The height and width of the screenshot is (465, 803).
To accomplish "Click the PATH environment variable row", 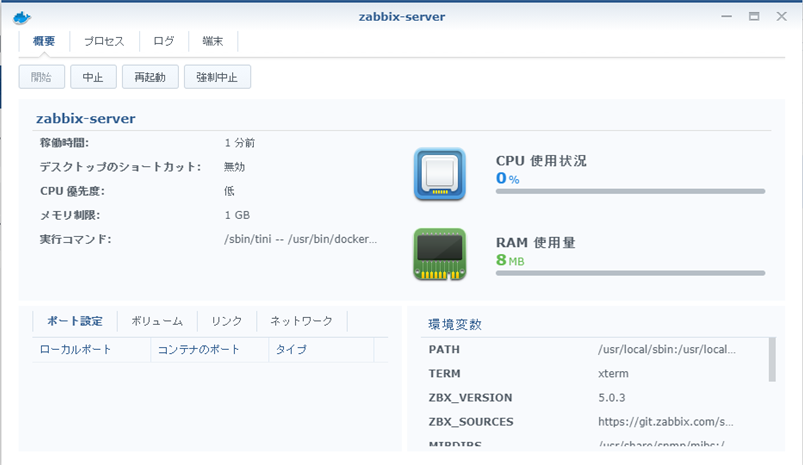I will pyautogui.click(x=594, y=350).
